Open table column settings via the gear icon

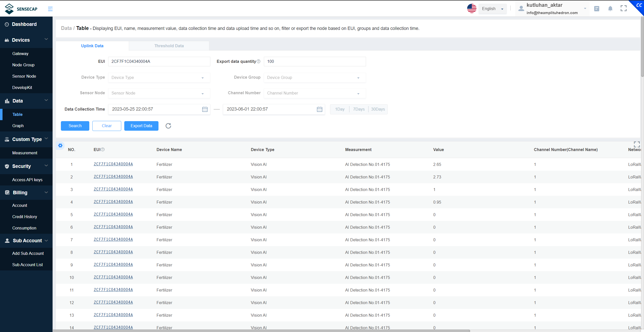[60, 146]
